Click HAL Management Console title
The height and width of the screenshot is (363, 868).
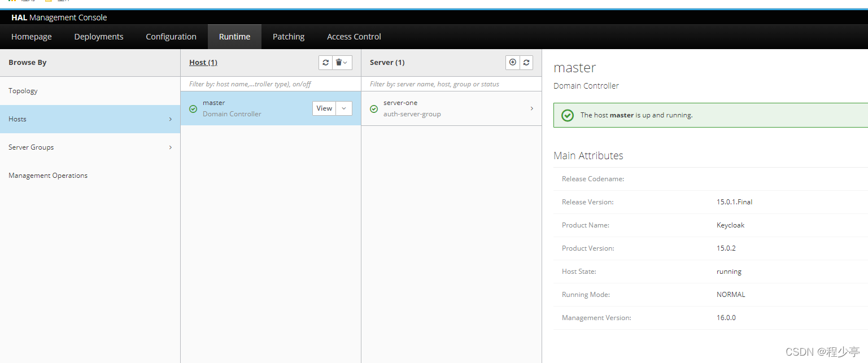[59, 18]
